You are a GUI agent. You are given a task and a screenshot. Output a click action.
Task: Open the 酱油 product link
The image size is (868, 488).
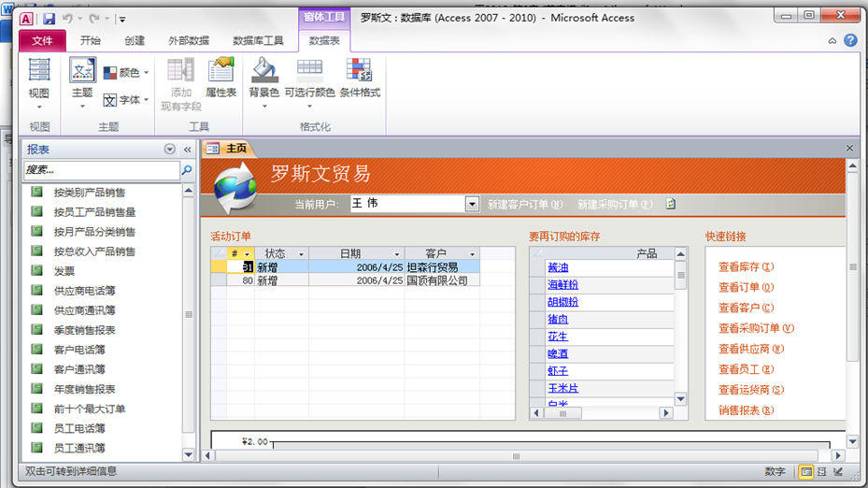558,267
